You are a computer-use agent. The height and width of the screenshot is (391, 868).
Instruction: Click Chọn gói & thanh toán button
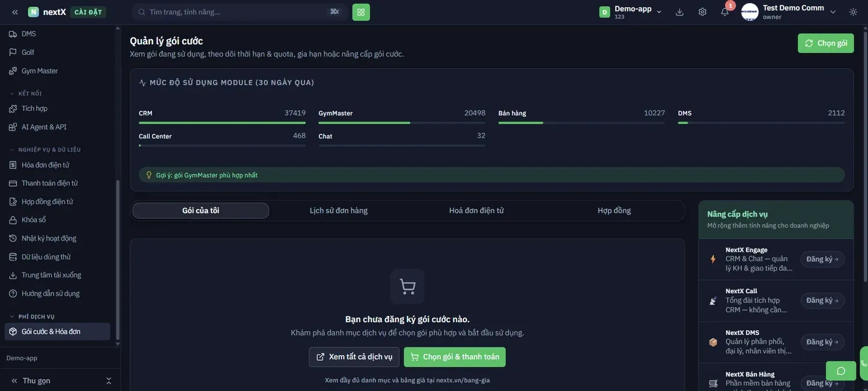(x=455, y=357)
